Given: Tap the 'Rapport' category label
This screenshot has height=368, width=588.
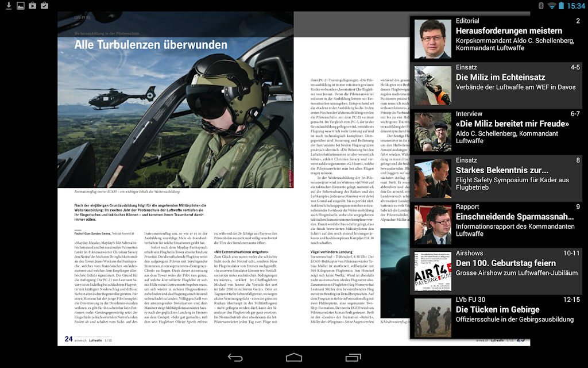Looking at the screenshot, I should pos(467,206).
